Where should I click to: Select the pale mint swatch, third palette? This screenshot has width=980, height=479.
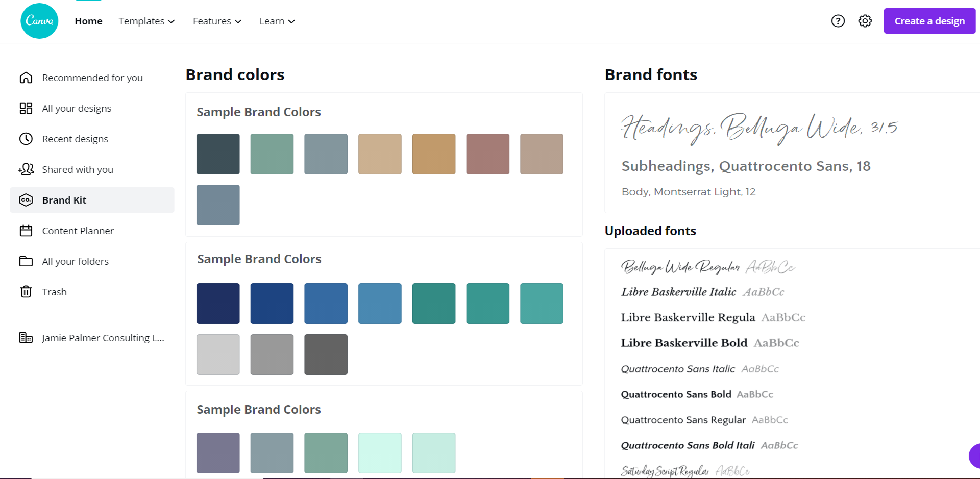[x=380, y=453]
